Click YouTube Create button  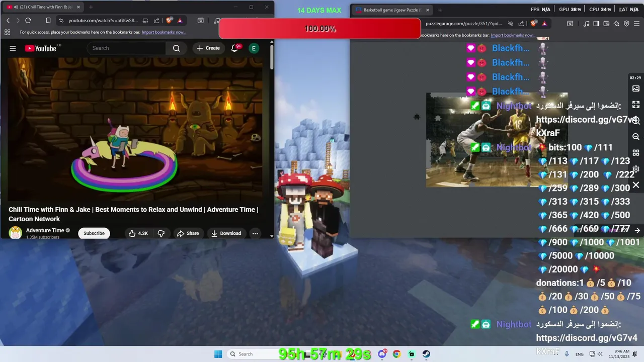click(x=208, y=48)
